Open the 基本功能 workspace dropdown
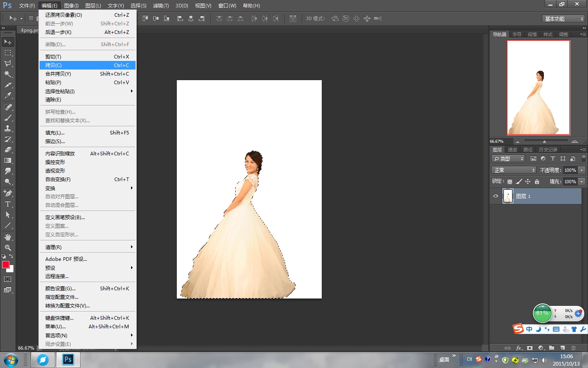Viewport: 588px width, 368px height. pos(564,19)
